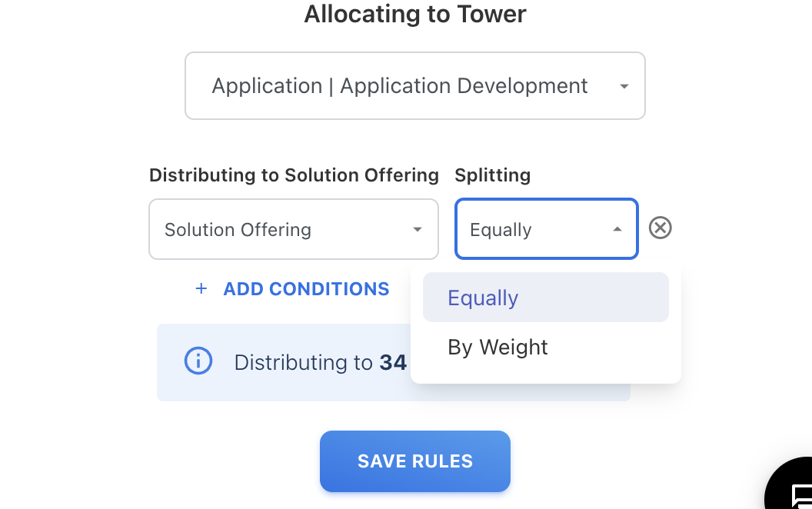Image resolution: width=812 pixels, height=509 pixels.
Task: Collapse the Splitting dropdown using its caret
Action: point(617,229)
